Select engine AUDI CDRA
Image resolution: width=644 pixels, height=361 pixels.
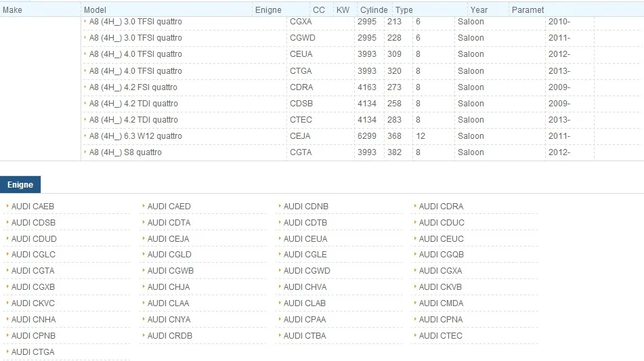pos(441,207)
